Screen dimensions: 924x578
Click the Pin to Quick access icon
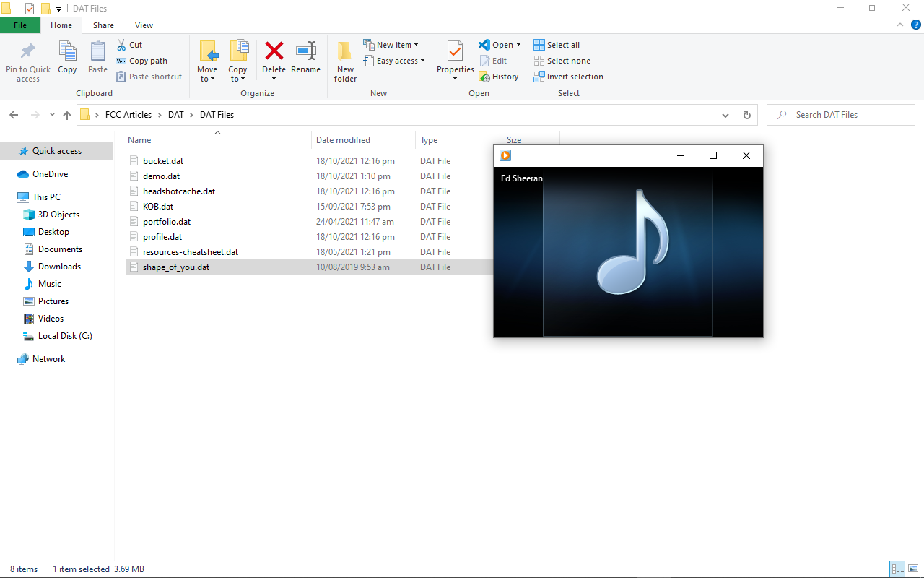coord(28,53)
